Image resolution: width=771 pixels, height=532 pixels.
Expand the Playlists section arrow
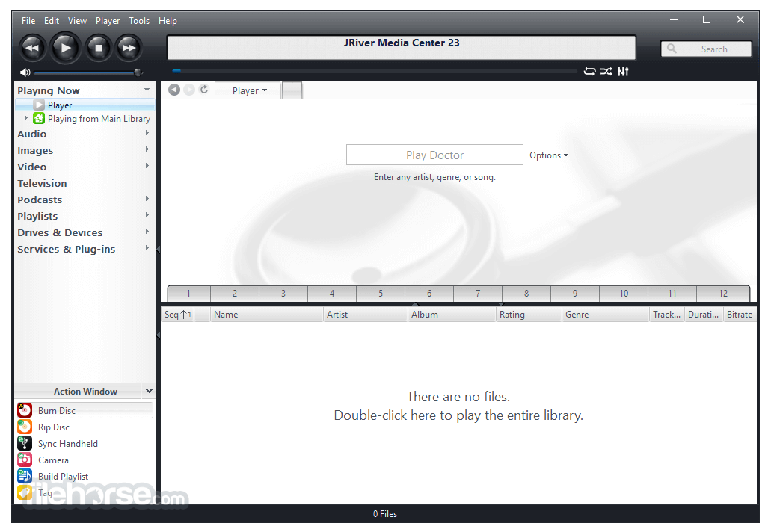pos(147,215)
